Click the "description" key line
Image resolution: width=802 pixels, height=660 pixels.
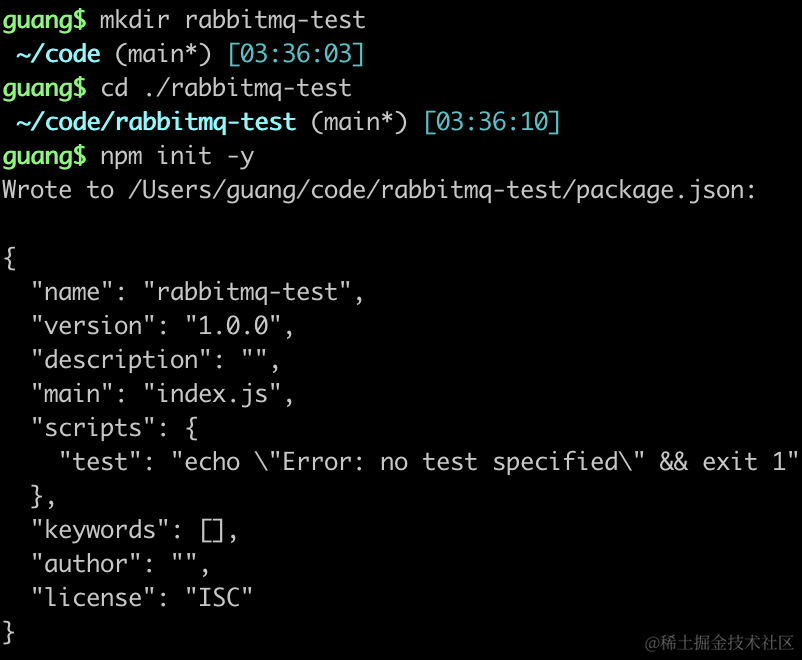[x=155, y=360]
